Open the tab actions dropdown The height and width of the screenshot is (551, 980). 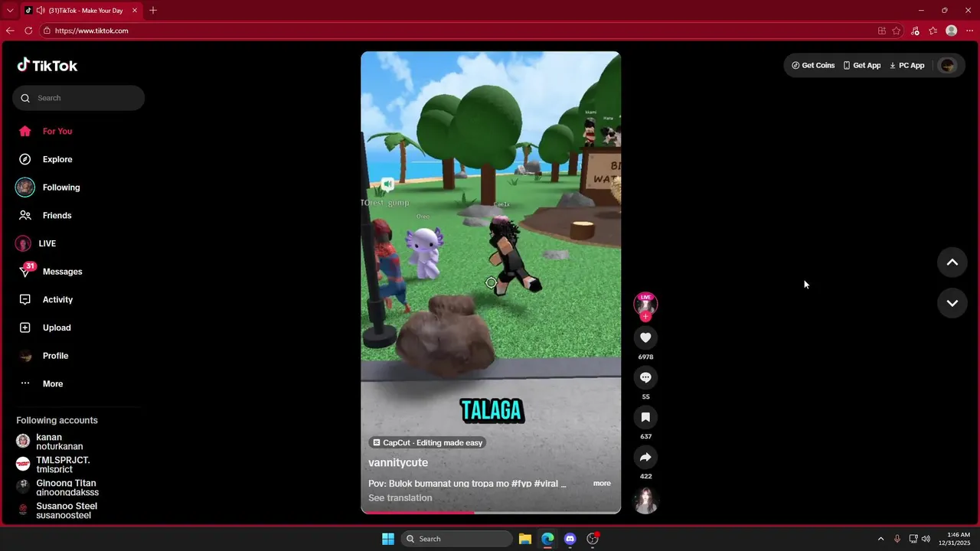[x=10, y=11]
